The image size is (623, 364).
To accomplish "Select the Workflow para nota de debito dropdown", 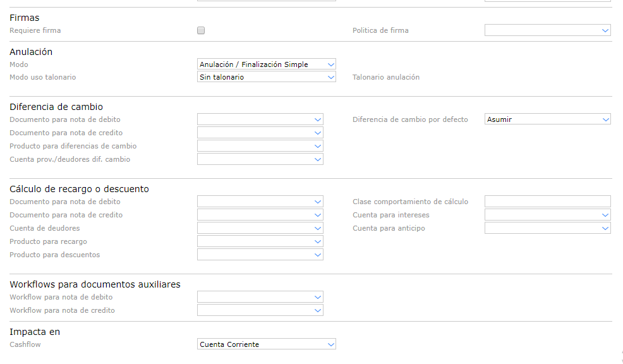I will coord(260,297).
